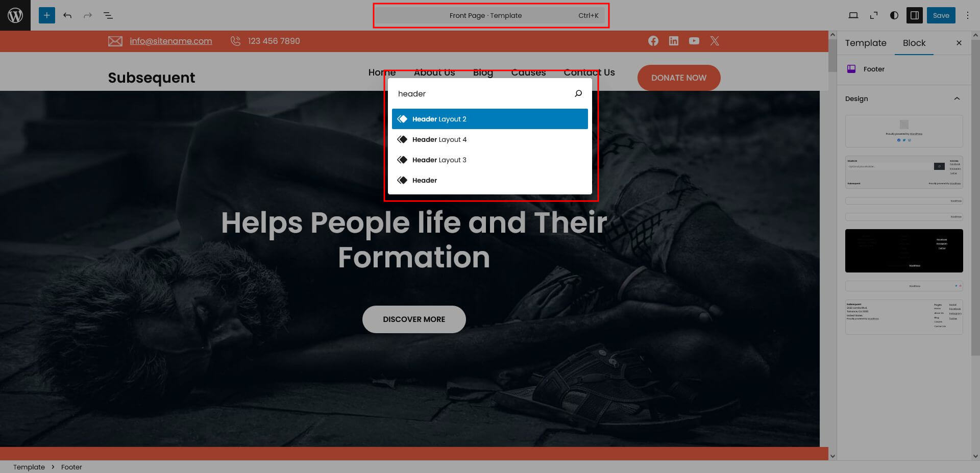Select the black footer design thumbnail

point(903,251)
